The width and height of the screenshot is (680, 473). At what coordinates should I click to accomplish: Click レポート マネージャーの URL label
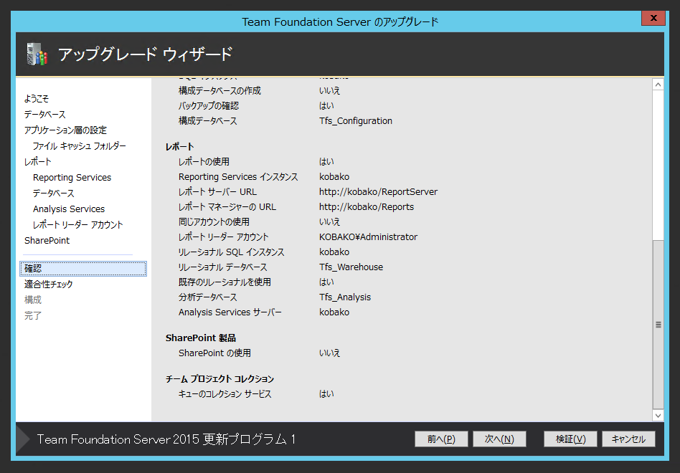(227, 207)
